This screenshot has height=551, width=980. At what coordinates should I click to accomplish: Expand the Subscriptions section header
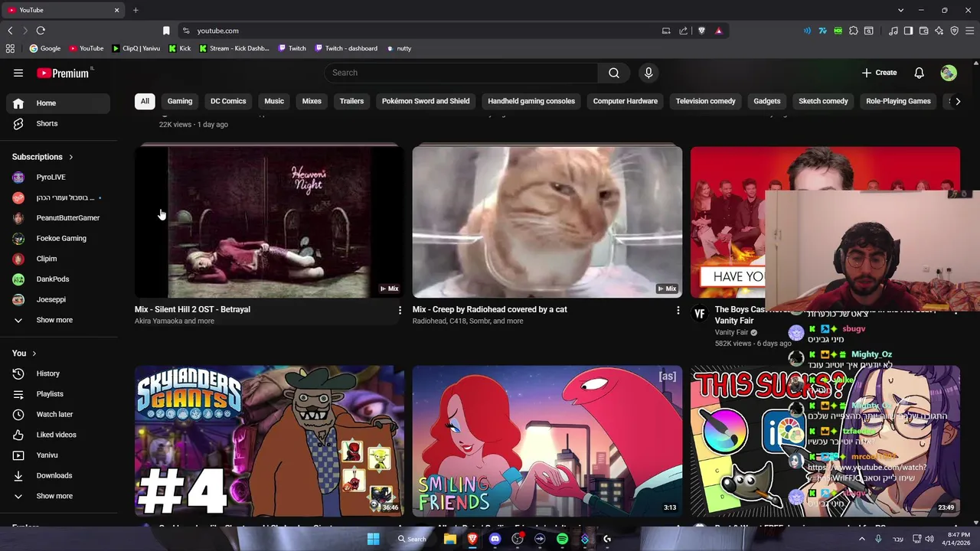point(43,157)
